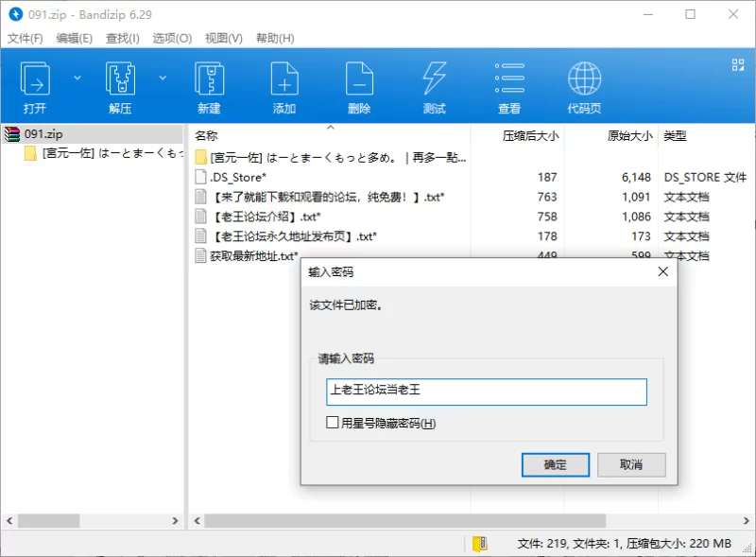This screenshot has width=756, height=557.
Task: Sort by 压缩后大小 column header
Action: tap(530, 136)
